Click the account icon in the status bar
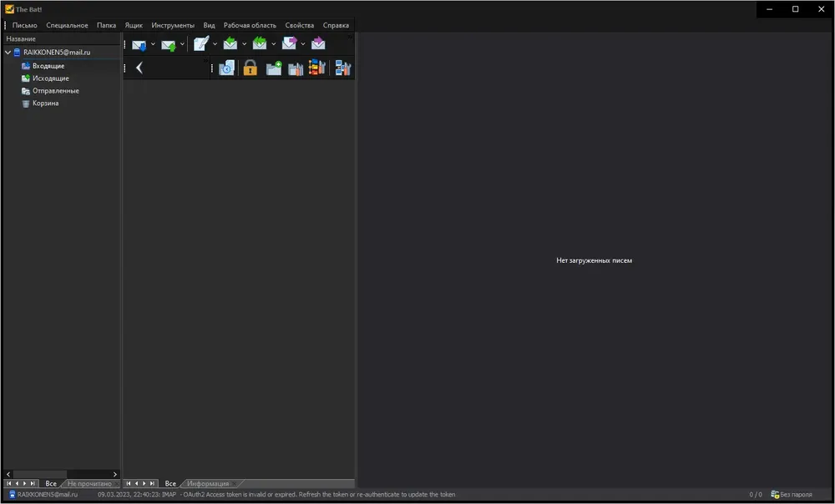Screen dimensions: 835x504 13,495
